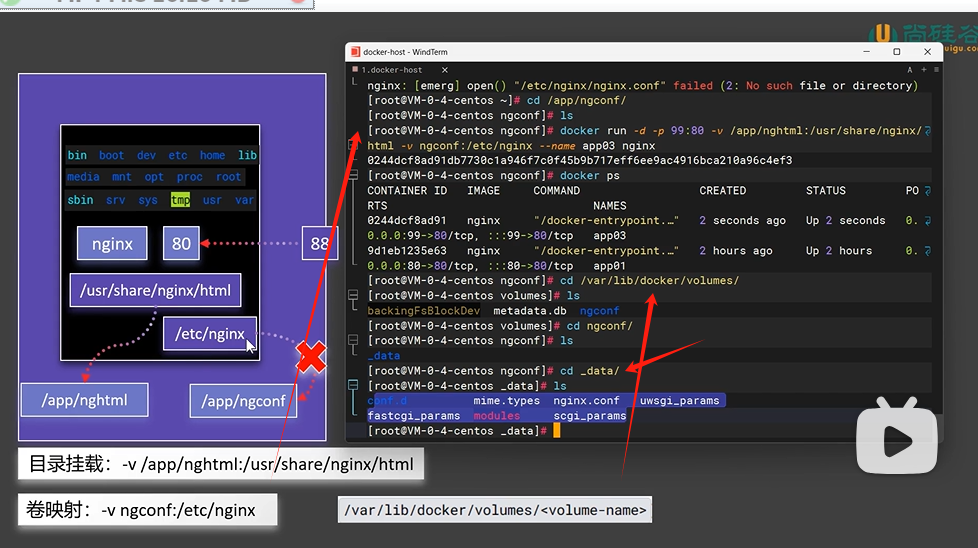The height and width of the screenshot is (548, 978).
Task: Click 'media' directory in container listing
Action: (x=84, y=177)
